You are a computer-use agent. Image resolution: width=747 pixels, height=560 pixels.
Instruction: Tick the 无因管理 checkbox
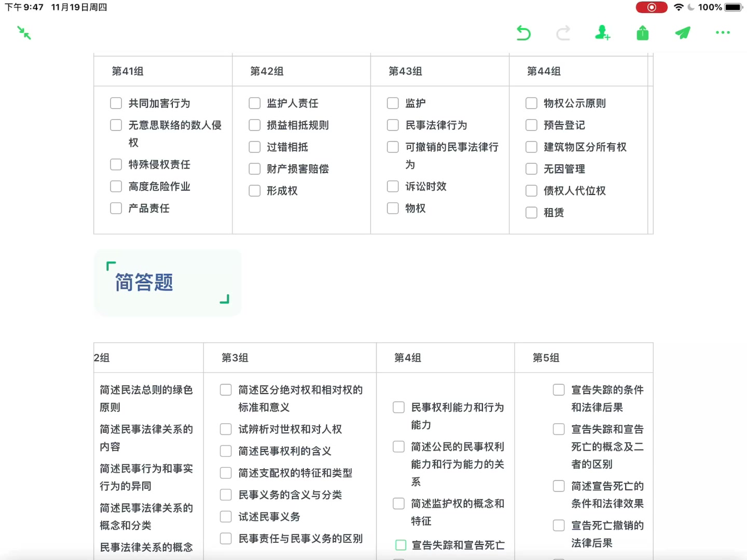pos(532,169)
